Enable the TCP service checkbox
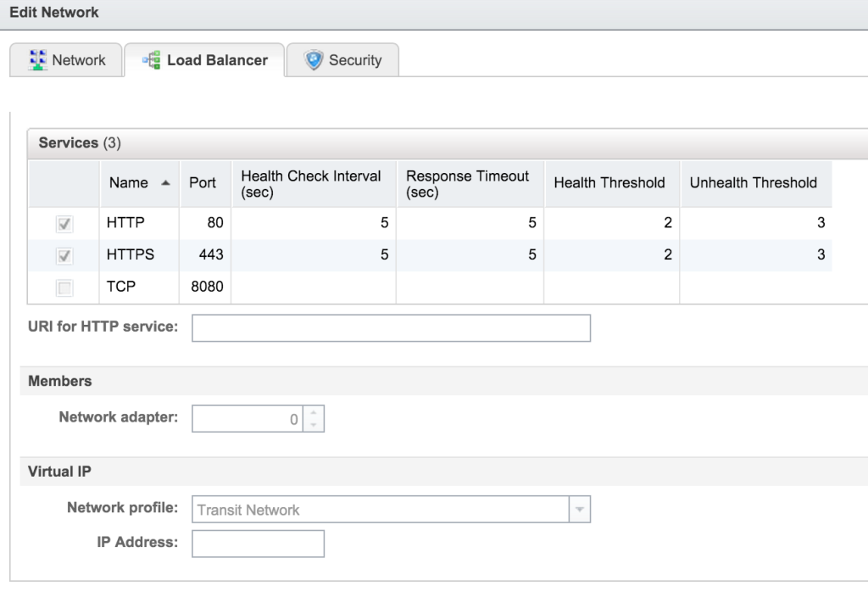This screenshot has width=868, height=603. pyautogui.click(x=64, y=288)
